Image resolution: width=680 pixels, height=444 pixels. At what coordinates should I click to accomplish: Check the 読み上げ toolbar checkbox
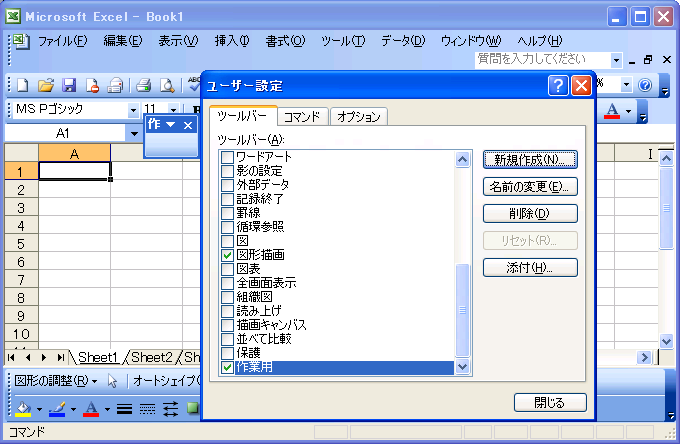227,311
